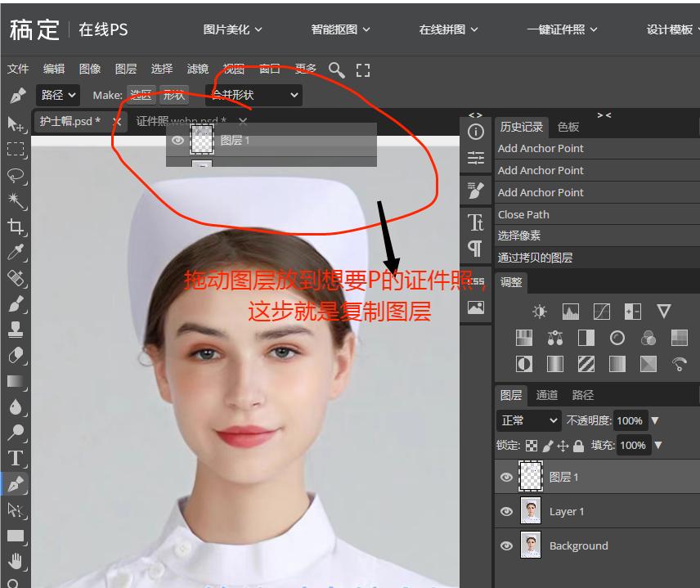Open the Curves adjustment
The height and width of the screenshot is (588, 700).
[601, 312]
